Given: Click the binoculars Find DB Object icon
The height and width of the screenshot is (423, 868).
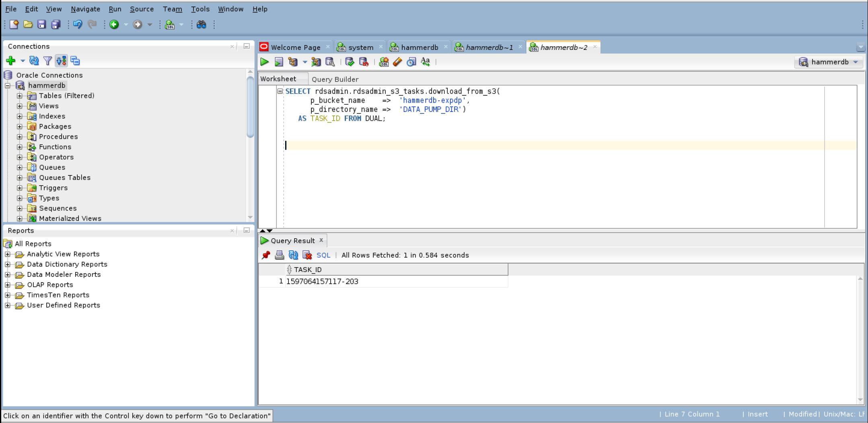Looking at the screenshot, I should pyautogui.click(x=201, y=25).
